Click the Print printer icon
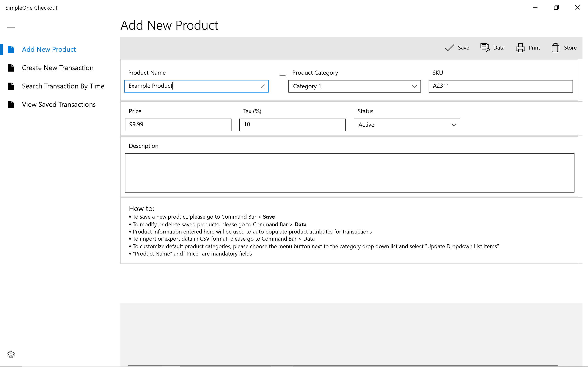 (x=520, y=47)
